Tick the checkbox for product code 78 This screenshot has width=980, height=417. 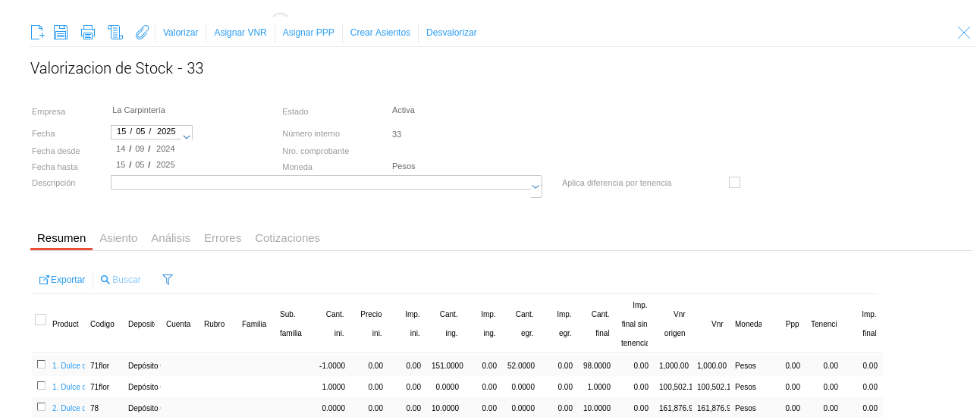41,407
